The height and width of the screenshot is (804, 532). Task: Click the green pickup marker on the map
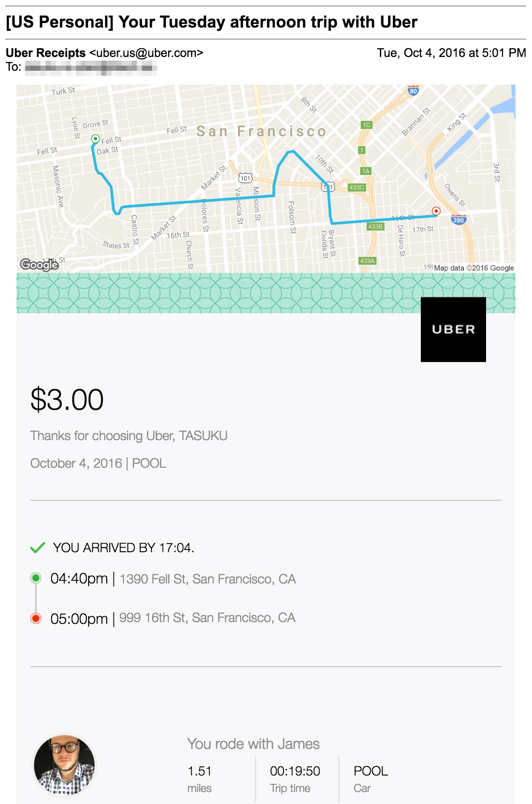[95, 139]
